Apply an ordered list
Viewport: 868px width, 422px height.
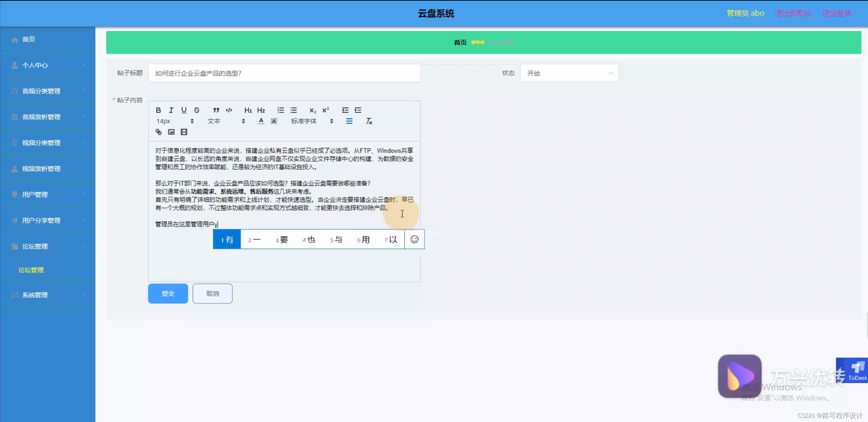(x=281, y=110)
